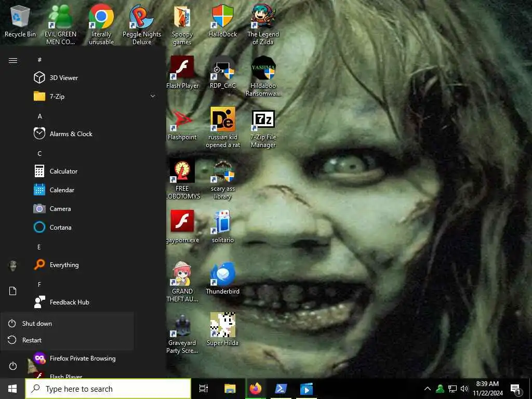This screenshot has width=532, height=399.
Task: Open 3D Viewer from Start menu
Action: point(95,78)
